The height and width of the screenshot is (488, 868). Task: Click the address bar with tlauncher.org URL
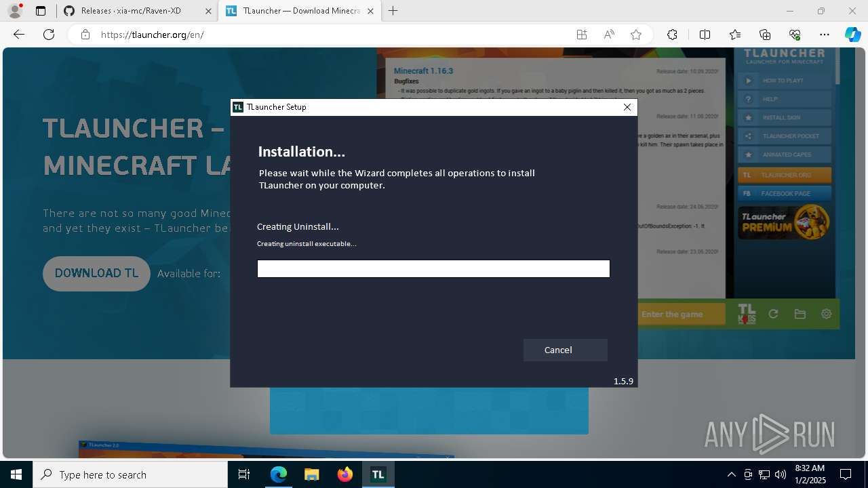(332, 35)
